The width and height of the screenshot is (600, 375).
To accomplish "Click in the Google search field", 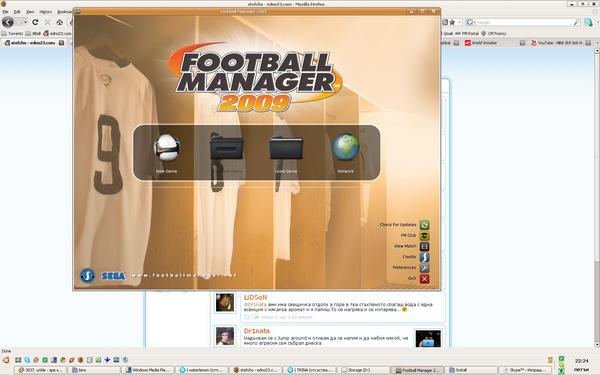I will pos(524,23).
